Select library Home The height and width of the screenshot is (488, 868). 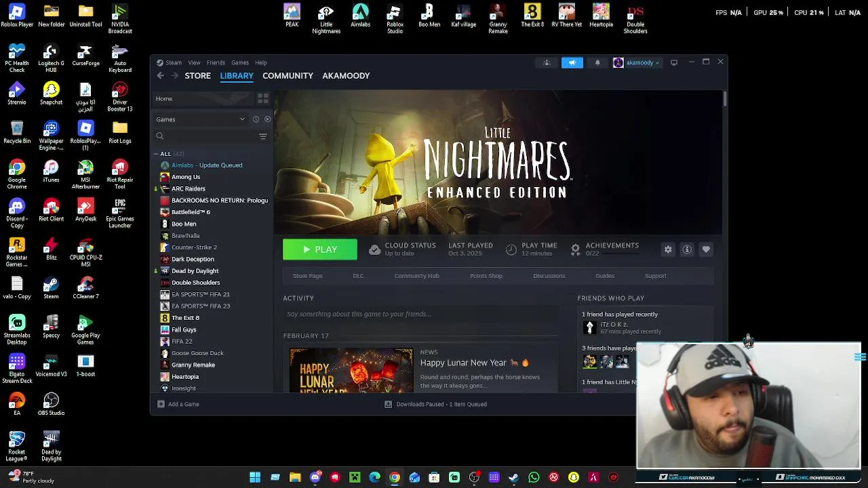coord(203,99)
